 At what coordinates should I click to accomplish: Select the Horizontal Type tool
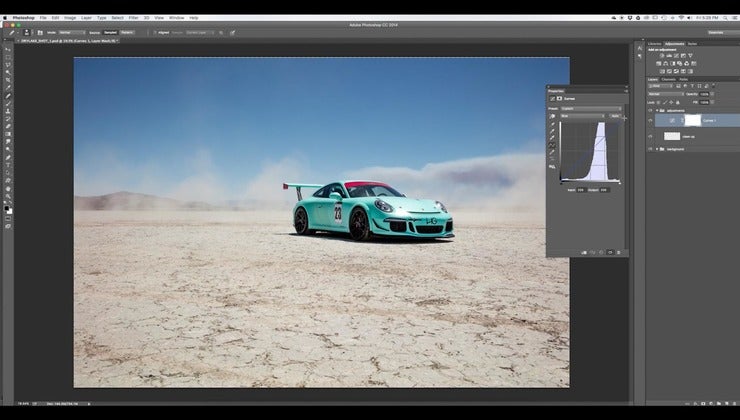click(x=8, y=165)
